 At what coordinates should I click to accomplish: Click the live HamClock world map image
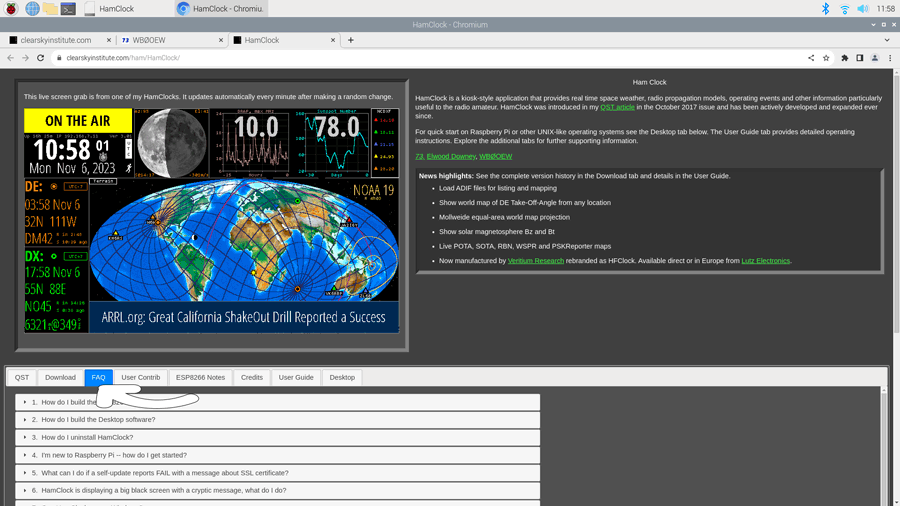[x=244, y=240]
